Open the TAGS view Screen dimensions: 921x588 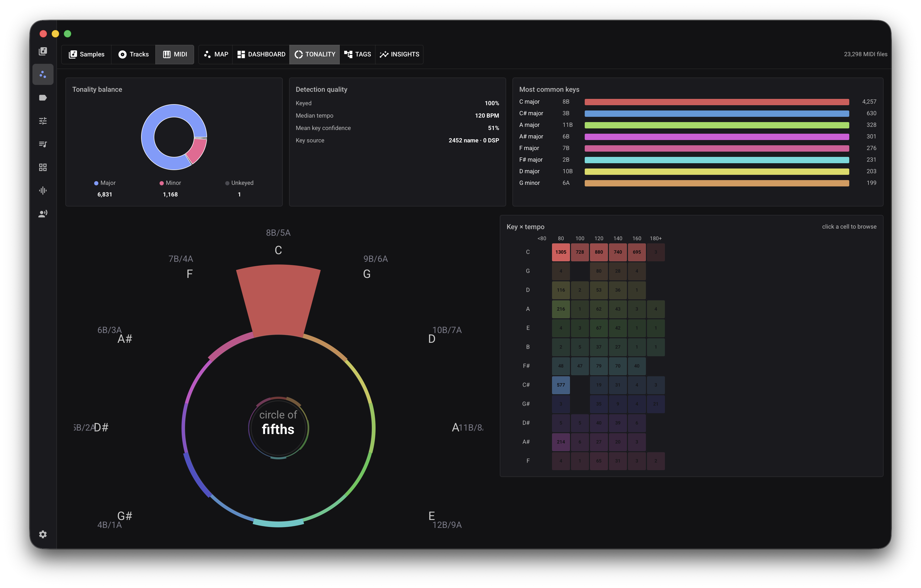(x=357, y=54)
